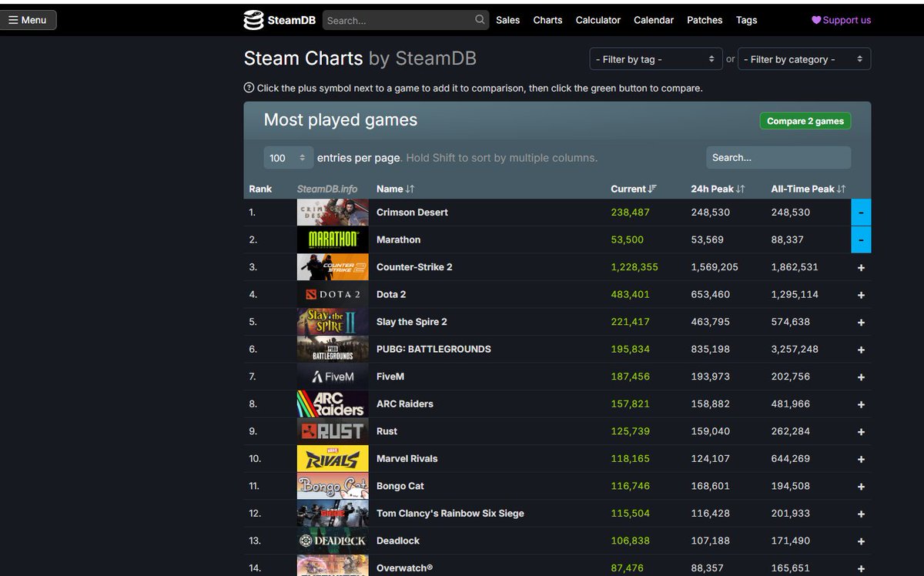924x576 pixels.
Task: Open the Tags menu item
Action: 746,20
